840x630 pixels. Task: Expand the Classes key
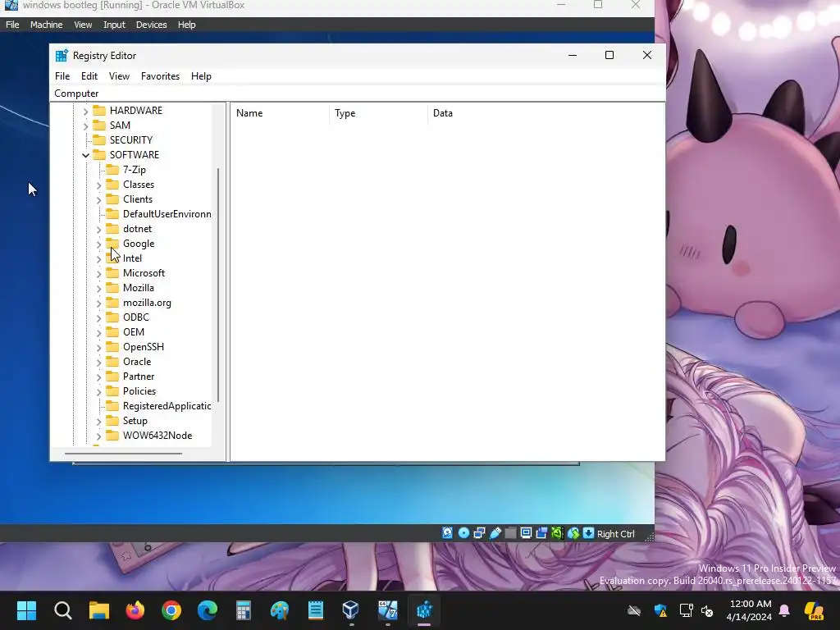(x=98, y=185)
